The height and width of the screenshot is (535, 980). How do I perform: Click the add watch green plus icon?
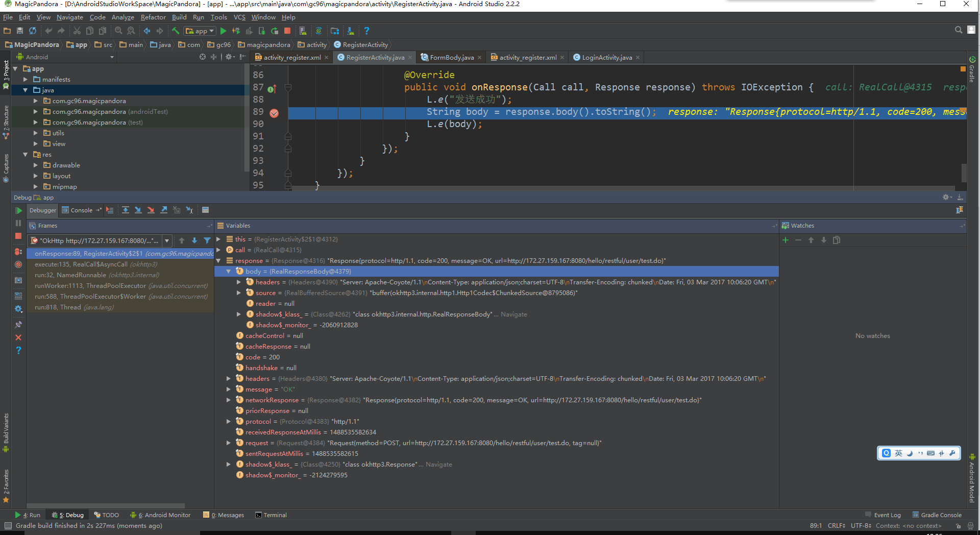[x=786, y=240]
